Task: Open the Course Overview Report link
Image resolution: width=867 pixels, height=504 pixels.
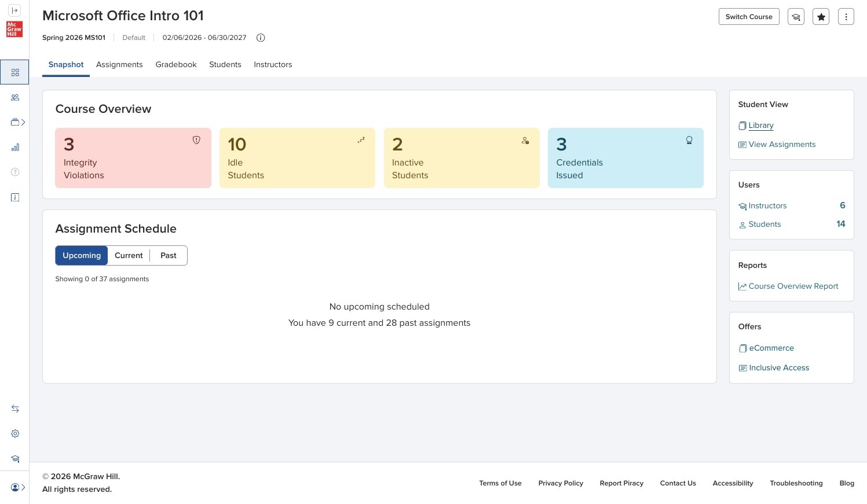Action: (793, 286)
